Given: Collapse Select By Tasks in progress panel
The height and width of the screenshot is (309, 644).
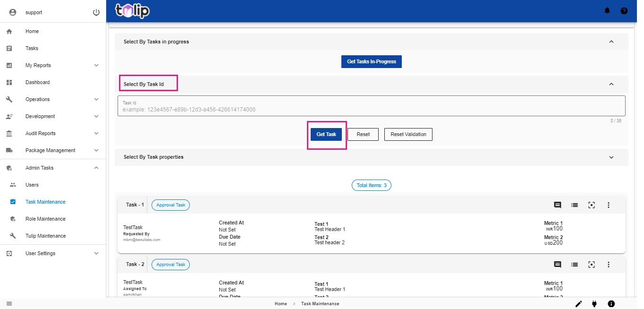Looking at the screenshot, I should tap(611, 42).
